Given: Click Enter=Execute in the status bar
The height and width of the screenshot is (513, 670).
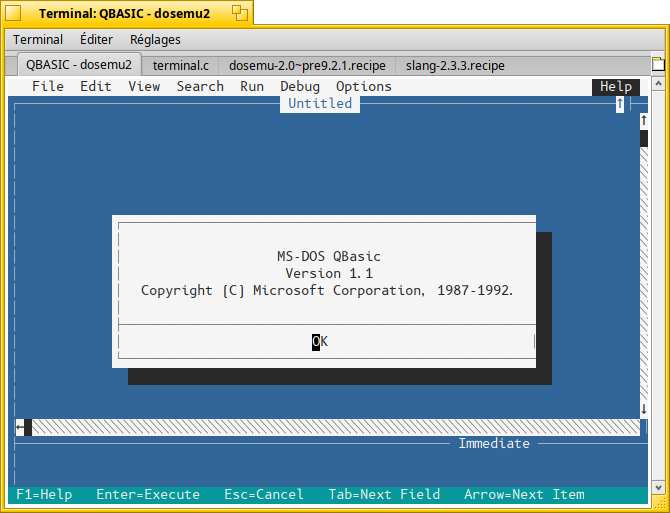Looking at the screenshot, I should pos(148,495).
